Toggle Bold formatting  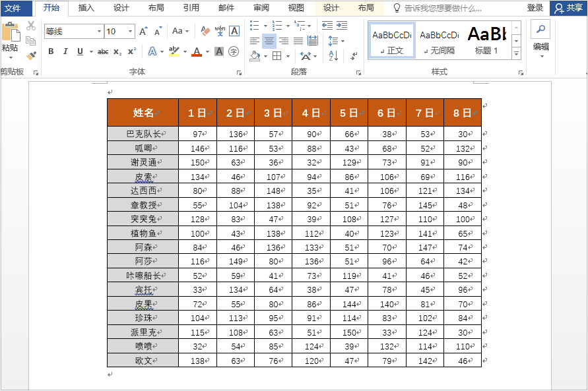pos(51,51)
